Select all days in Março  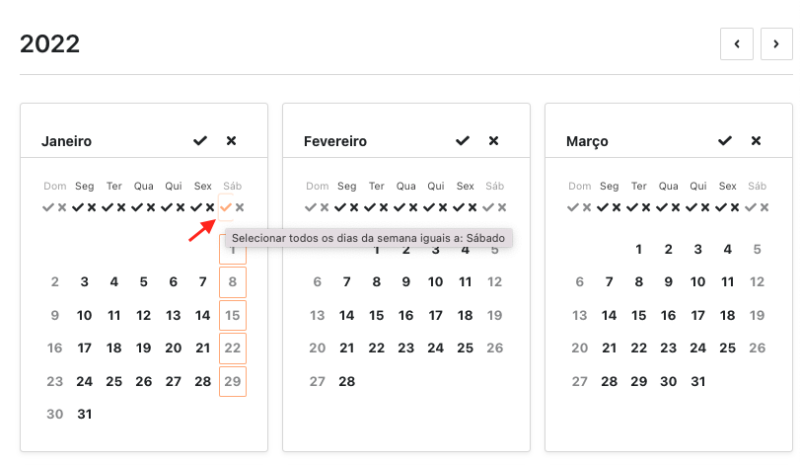click(x=725, y=141)
